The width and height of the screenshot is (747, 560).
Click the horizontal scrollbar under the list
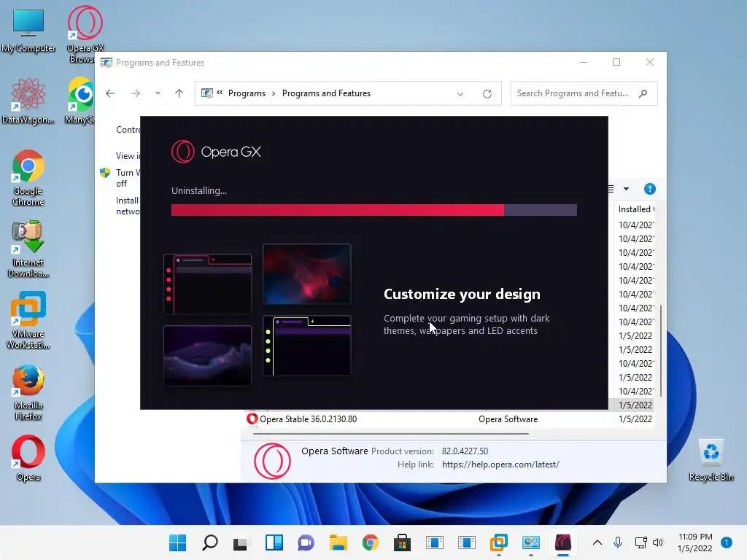tap(391, 434)
